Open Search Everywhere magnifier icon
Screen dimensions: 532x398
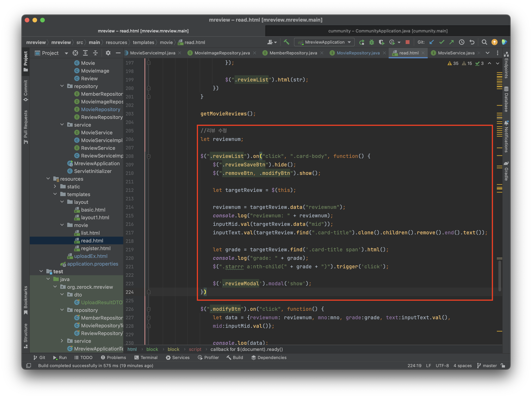tap(484, 42)
